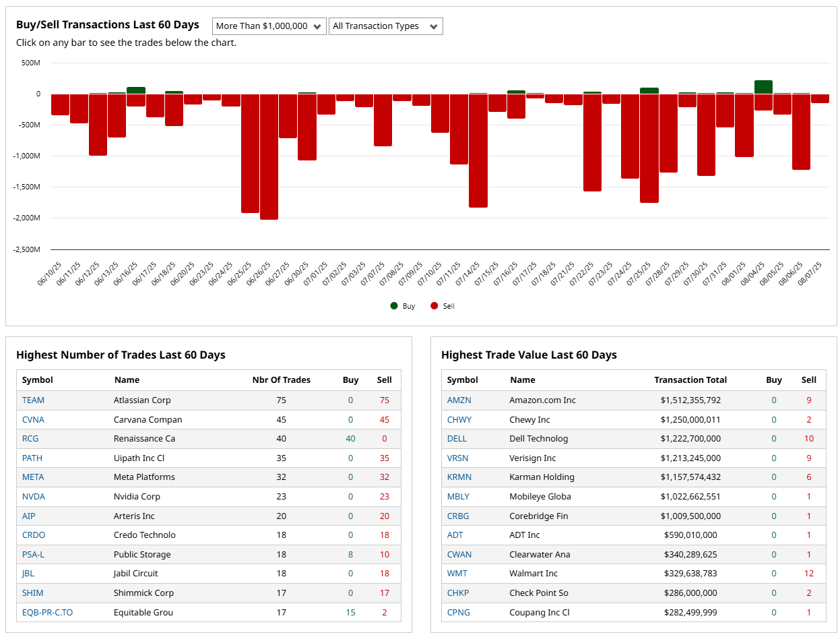The width and height of the screenshot is (840, 637).
Task: Open the JBL symbol link
Action: tap(28, 574)
